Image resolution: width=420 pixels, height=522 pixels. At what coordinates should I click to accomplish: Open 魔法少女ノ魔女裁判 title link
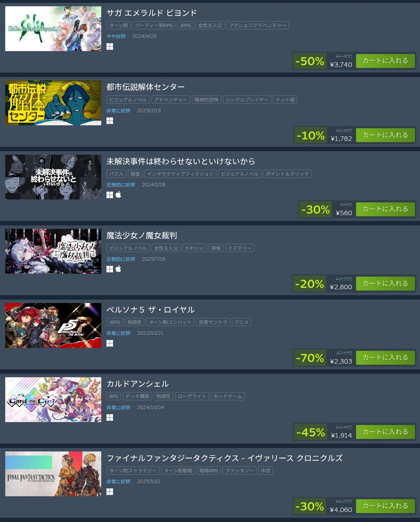pyautogui.click(x=141, y=236)
